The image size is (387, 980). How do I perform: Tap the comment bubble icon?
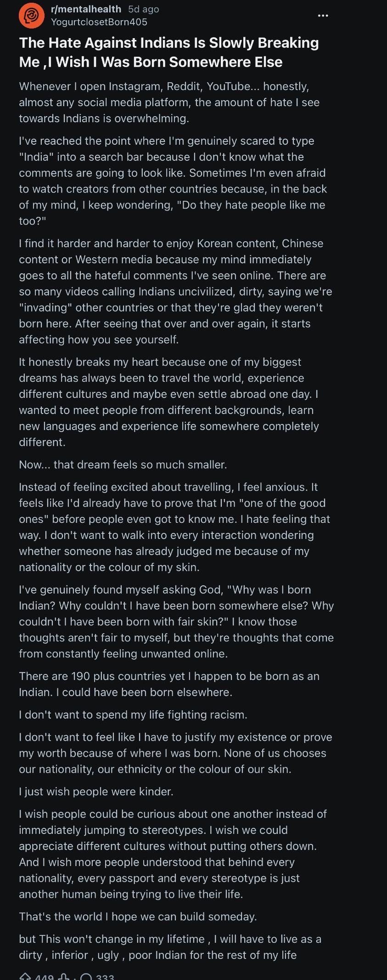[86, 976]
